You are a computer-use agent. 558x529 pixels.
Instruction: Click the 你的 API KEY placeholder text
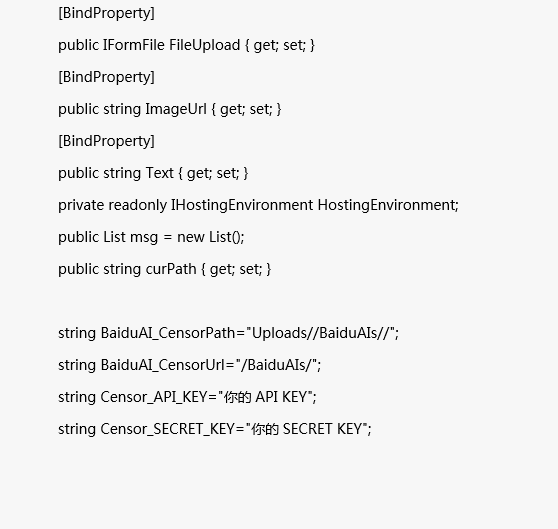point(265,397)
